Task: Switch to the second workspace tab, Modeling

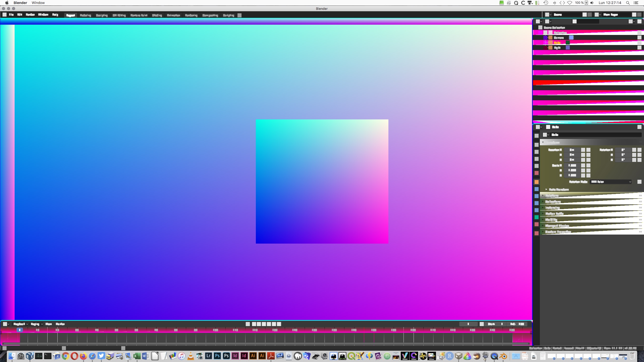Action: pyautogui.click(x=85, y=15)
